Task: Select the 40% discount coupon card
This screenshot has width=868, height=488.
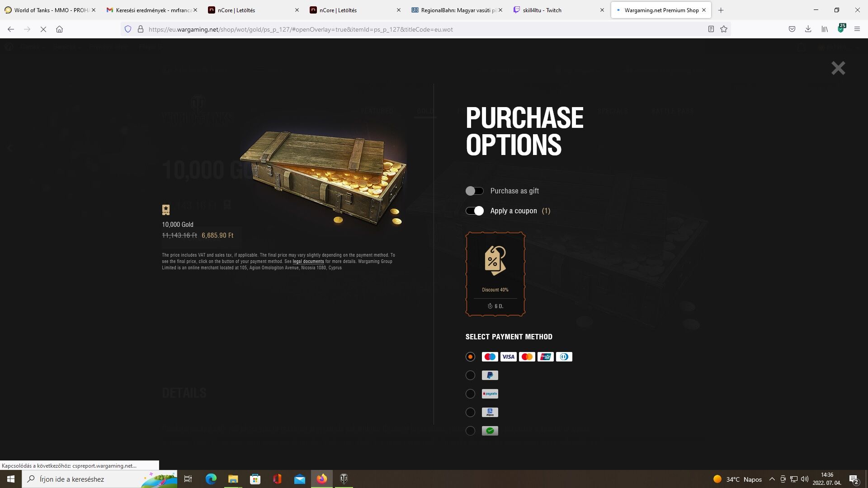Action: click(495, 274)
